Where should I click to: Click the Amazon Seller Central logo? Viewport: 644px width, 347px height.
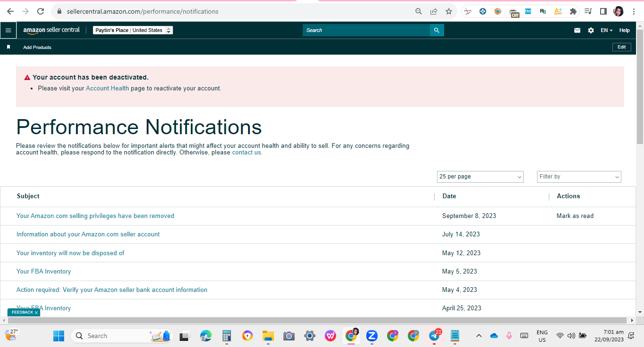(x=52, y=30)
